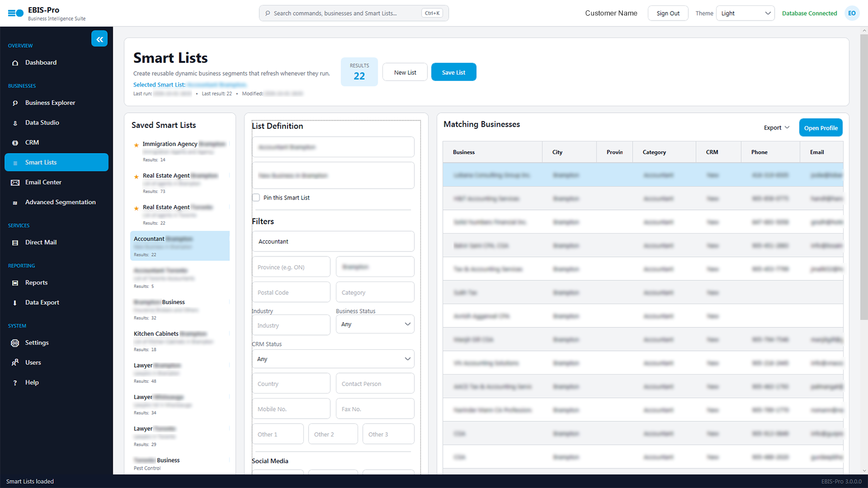Viewport: 868px width, 488px height.
Task: Click the star beside Real Estate Agent 22-results list
Action: [x=136, y=208]
